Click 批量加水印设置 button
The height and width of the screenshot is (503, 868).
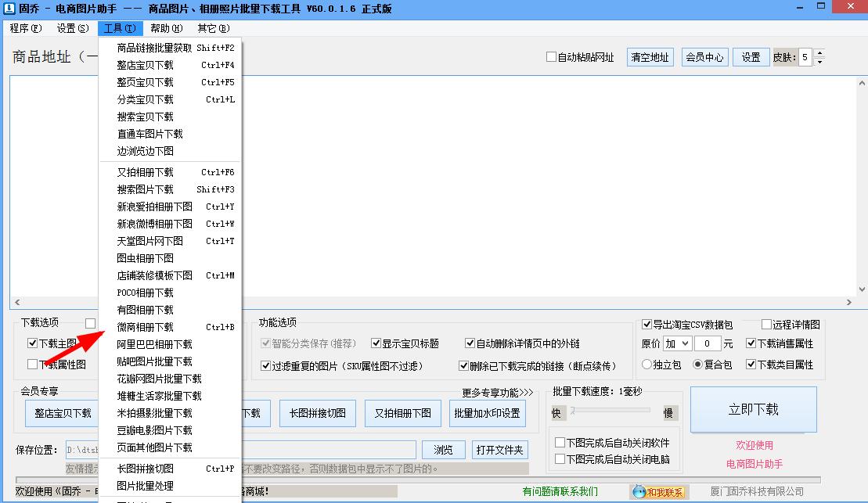[487, 413]
